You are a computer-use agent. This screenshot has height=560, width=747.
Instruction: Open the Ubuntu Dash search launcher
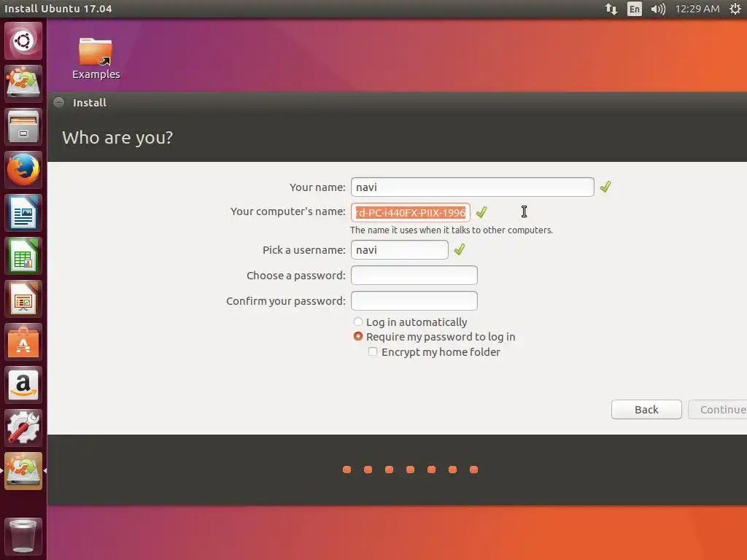23,41
